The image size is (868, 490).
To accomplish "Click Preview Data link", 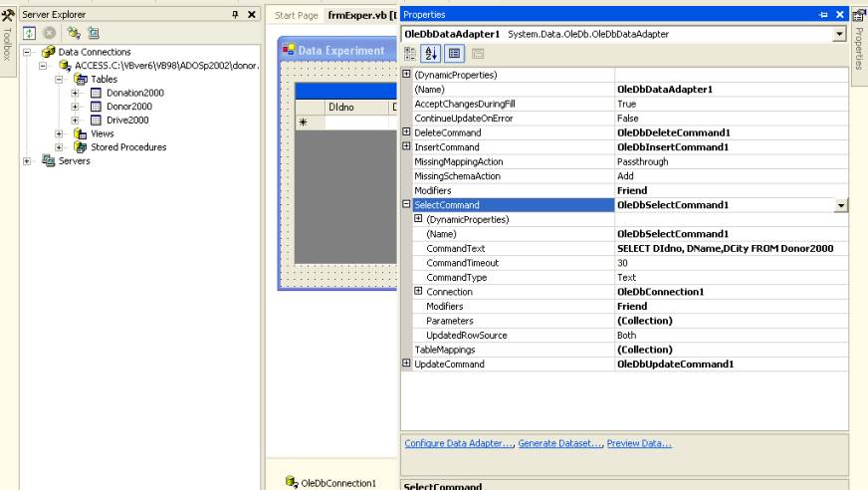I will (639, 443).
